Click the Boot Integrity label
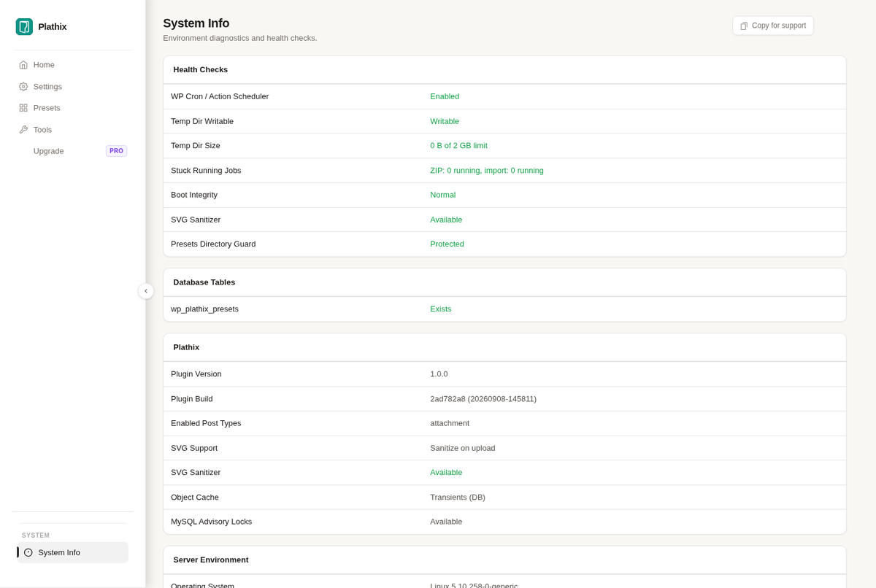876x588 pixels. [194, 195]
